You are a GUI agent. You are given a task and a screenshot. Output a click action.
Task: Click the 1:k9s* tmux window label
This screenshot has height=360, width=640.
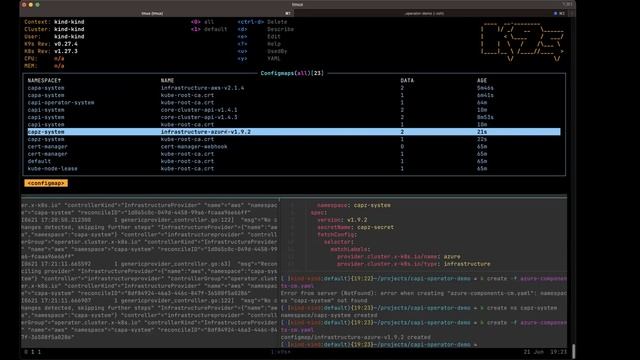(280, 352)
